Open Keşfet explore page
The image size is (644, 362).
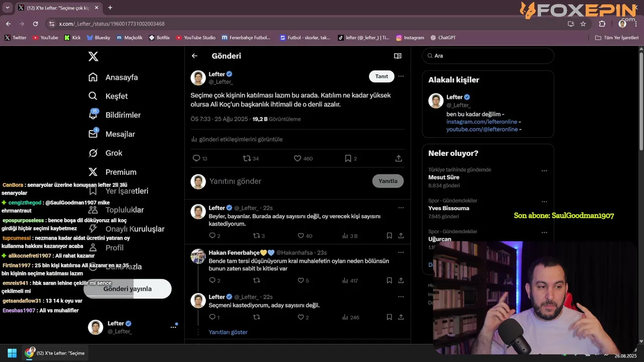(x=108, y=96)
